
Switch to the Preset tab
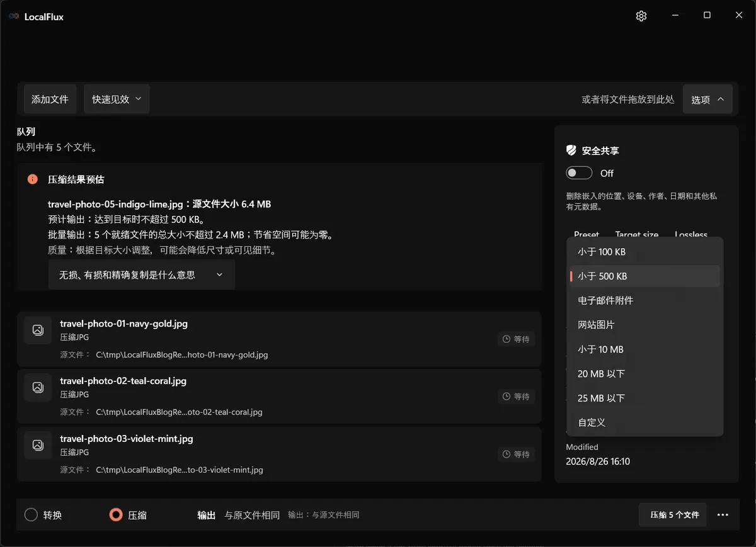click(x=587, y=234)
